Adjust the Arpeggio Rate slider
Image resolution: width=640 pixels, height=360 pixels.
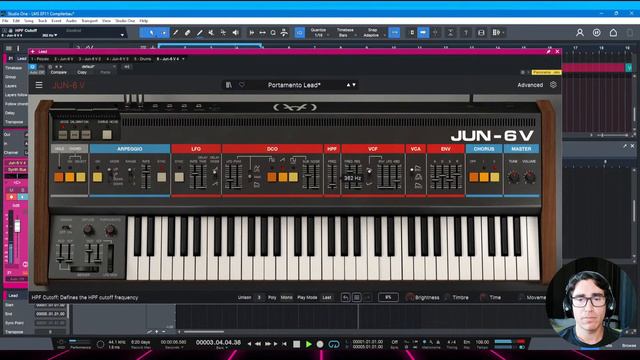146,176
